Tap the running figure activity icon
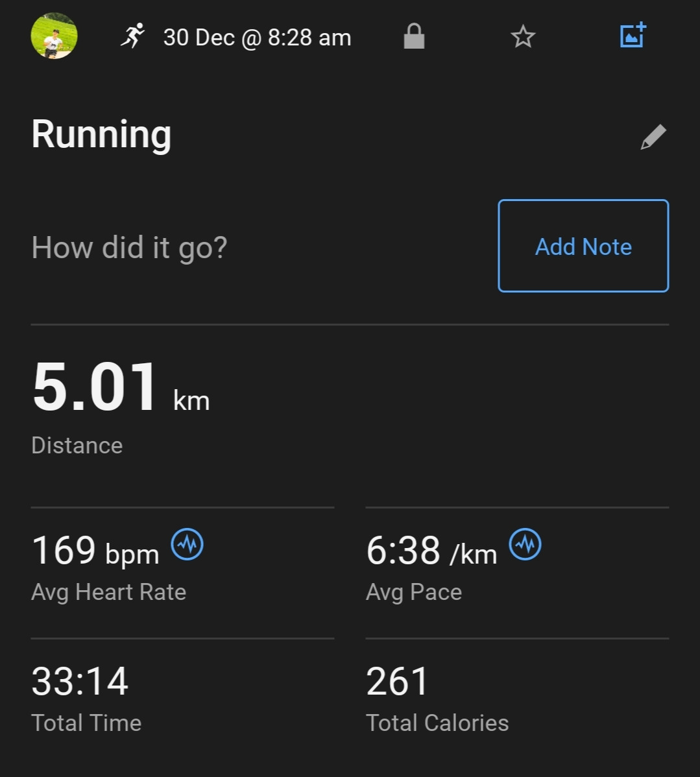 pos(132,36)
